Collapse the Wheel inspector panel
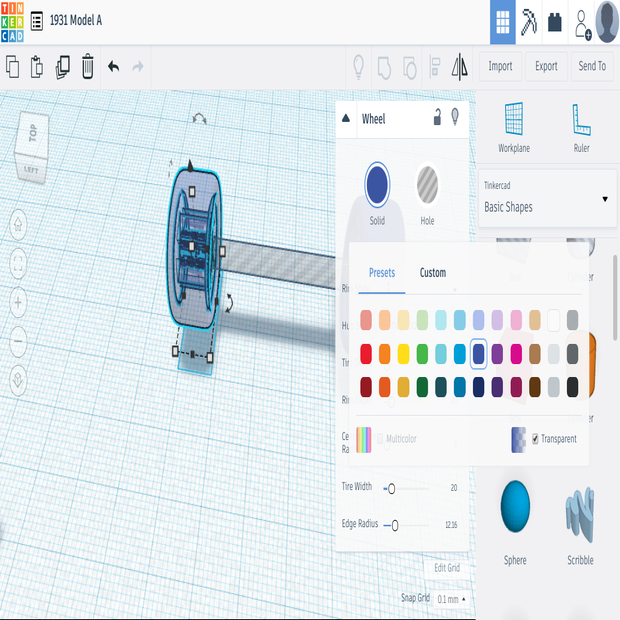620x620 pixels. 346,118
